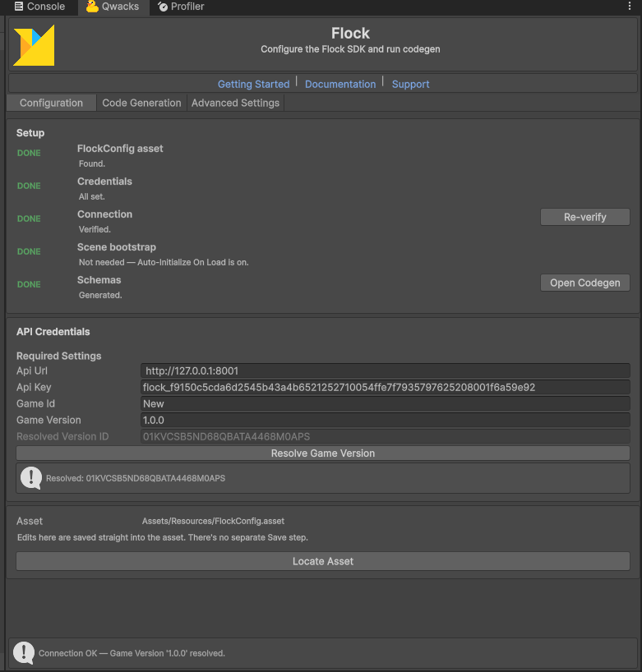Click the 'Api Key' field label
642x672 pixels.
click(x=34, y=387)
